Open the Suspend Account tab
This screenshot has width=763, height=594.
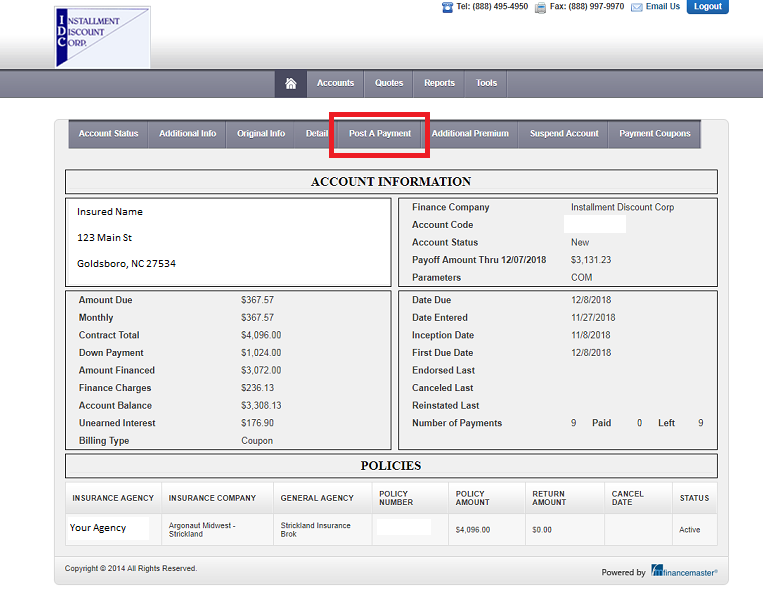564,133
